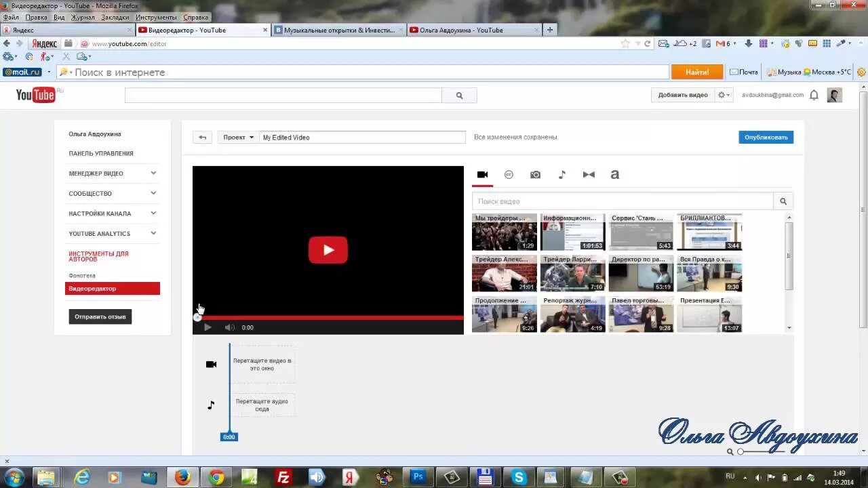Open 'Фонотека' sidebar link
The width and height of the screenshot is (868, 488).
coord(82,276)
